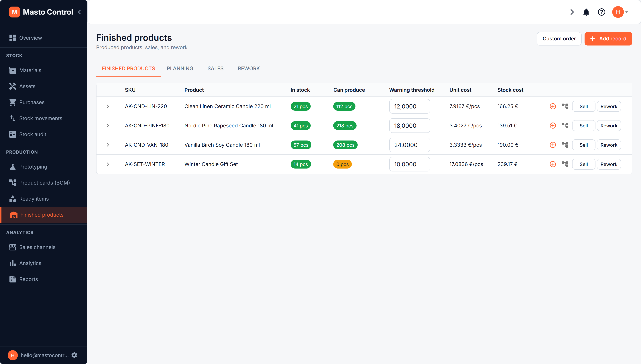Click the 0 pcs can-produce badge

[342, 164]
